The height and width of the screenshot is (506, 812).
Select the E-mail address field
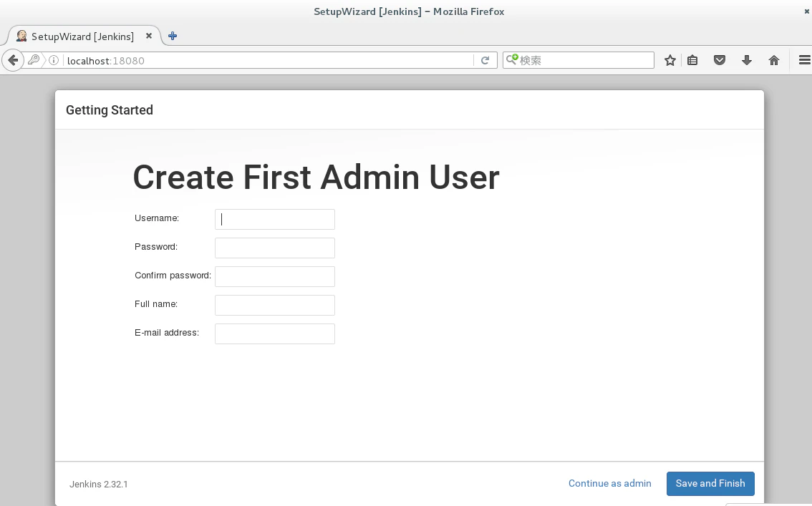[x=274, y=334]
